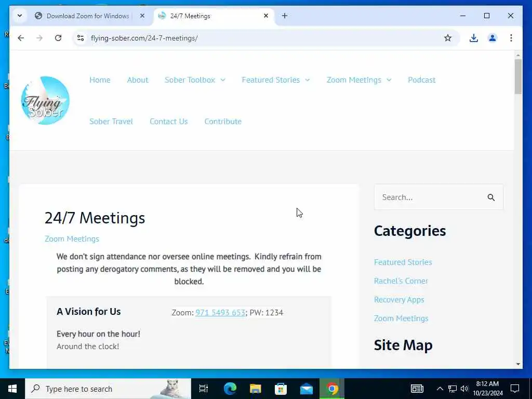Open Chrome three-dot menu
Screen dimensions: 532x399
[x=511, y=38]
